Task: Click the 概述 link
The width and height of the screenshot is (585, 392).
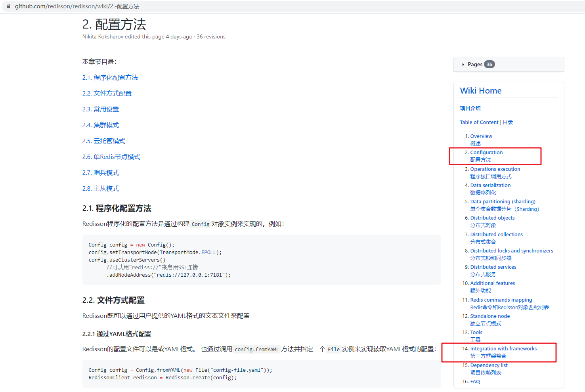Action: pos(476,143)
